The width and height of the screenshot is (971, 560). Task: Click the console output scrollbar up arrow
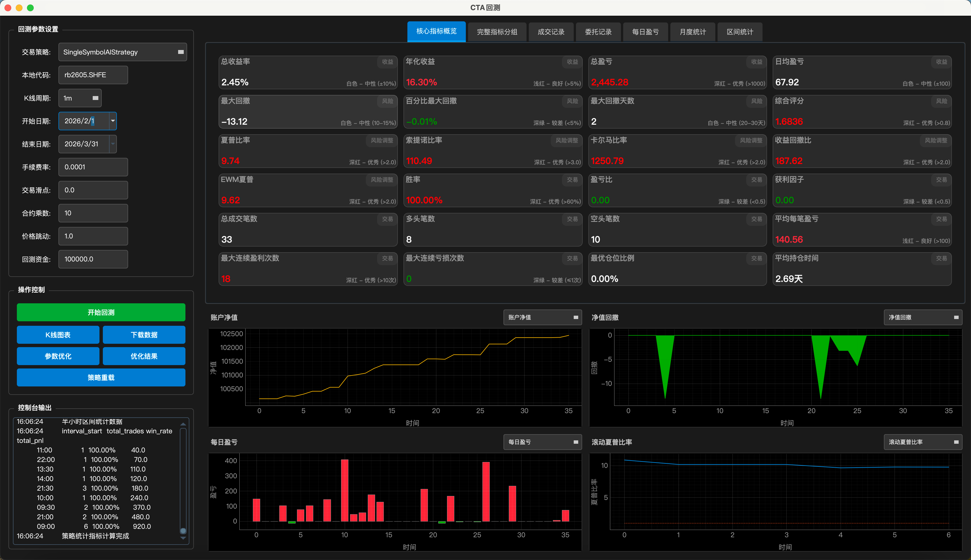click(x=183, y=424)
